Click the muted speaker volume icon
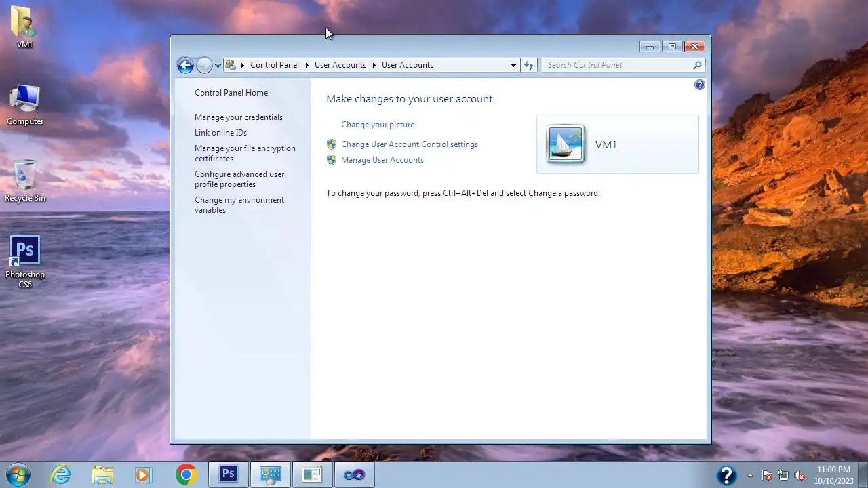This screenshot has height=488, width=868. (x=800, y=475)
